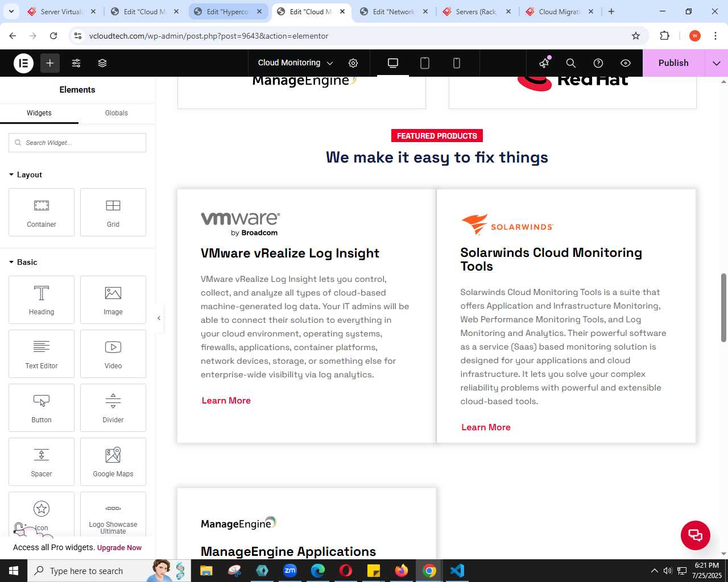Preview changes with the eye icon
Screen dimensions: 728x582
626,63
